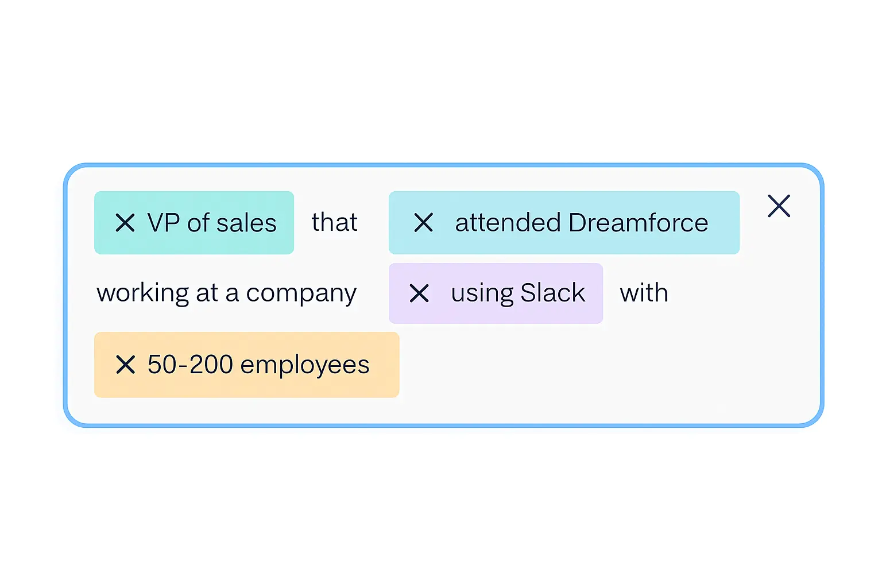This screenshot has width=882, height=588.
Task: Click the "working at a company" phrase
Action: point(226,293)
